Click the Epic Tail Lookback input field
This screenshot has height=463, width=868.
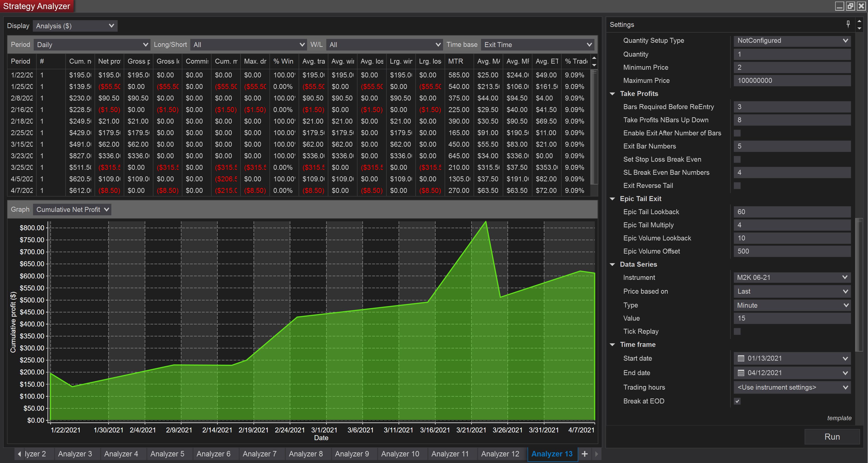[792, 212]
